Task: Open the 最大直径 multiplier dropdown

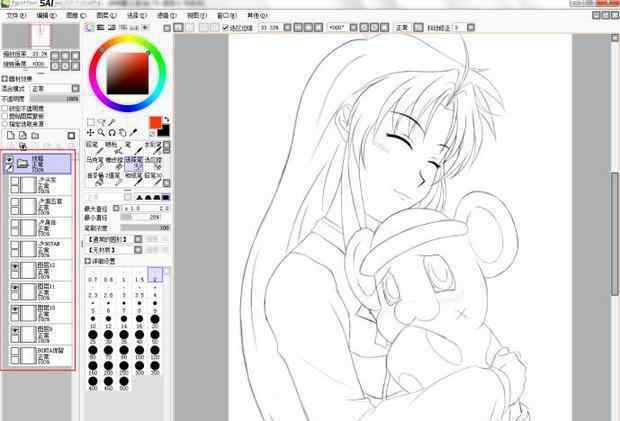Action: point(116,208)
